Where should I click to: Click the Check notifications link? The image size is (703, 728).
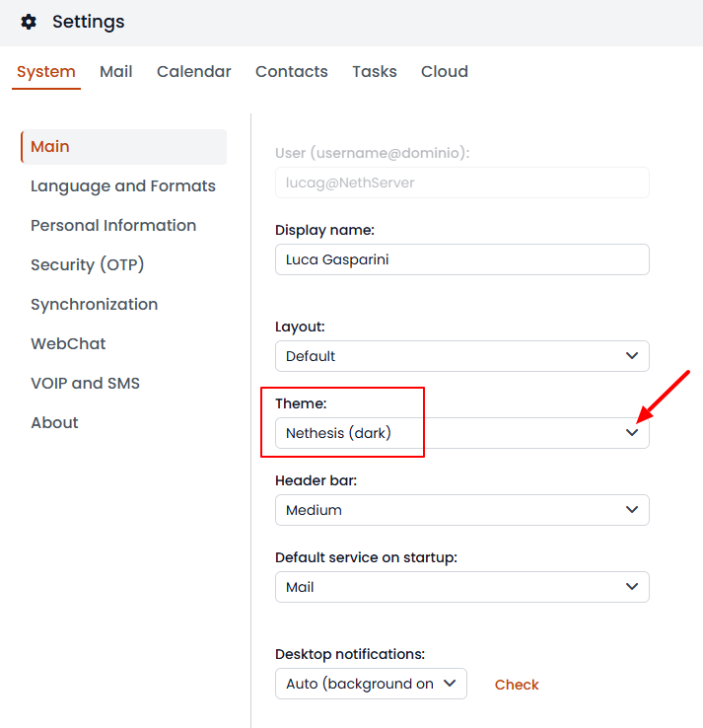[517, 685]
